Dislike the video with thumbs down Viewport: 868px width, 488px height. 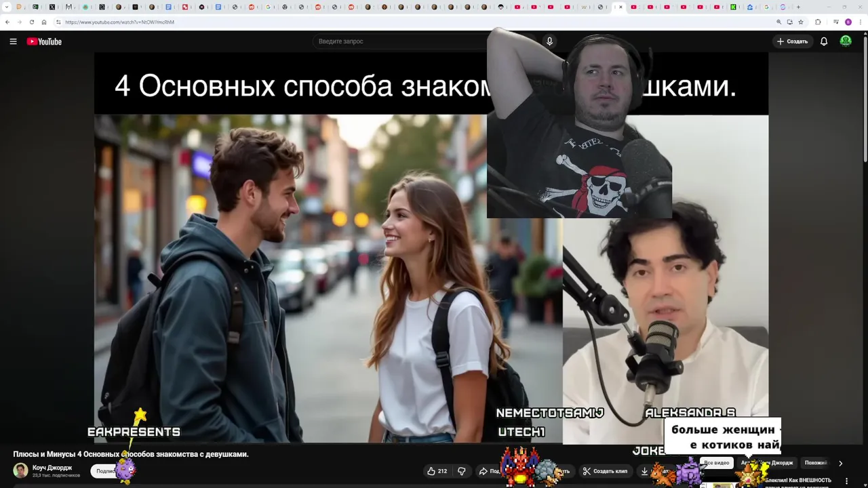tap(462, 471)
